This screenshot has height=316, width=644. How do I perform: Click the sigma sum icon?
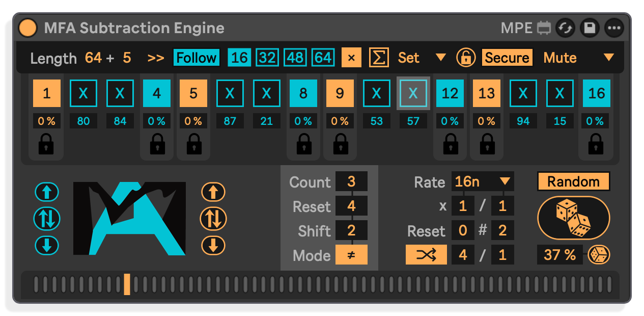pos(378,58)
